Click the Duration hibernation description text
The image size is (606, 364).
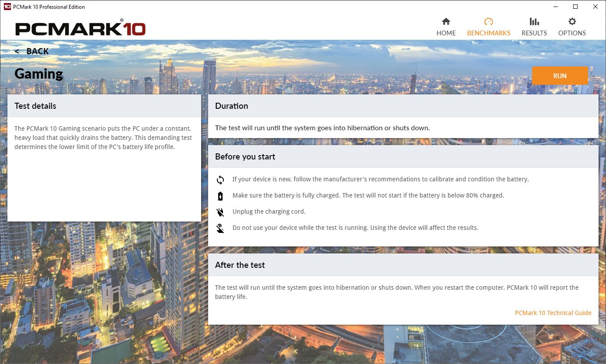pos(323,128)
